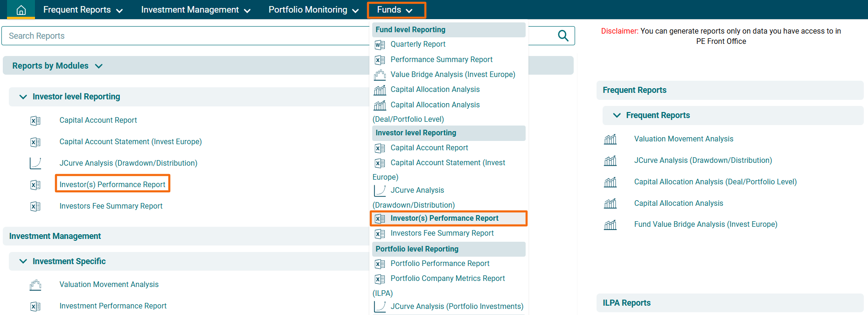Open the Frequent Reports dropdown menu
Viewport: 868px width, 315px height.
coord(83,10)
